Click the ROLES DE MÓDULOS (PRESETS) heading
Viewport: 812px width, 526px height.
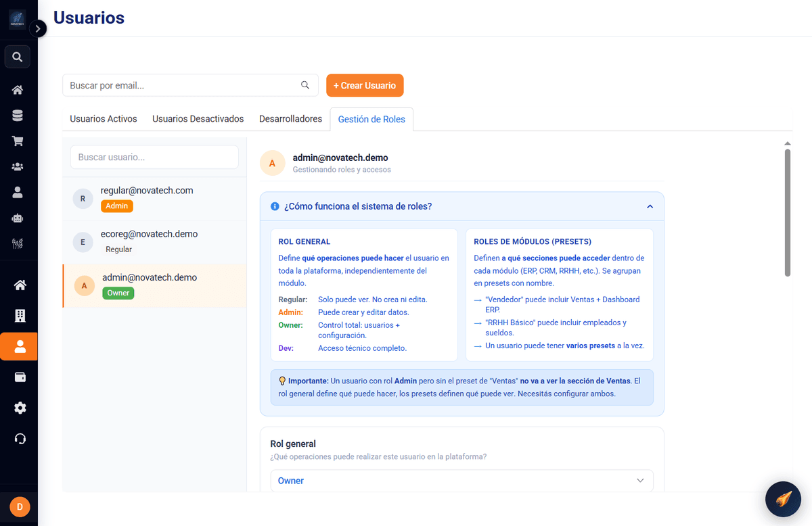click(533, 241)
